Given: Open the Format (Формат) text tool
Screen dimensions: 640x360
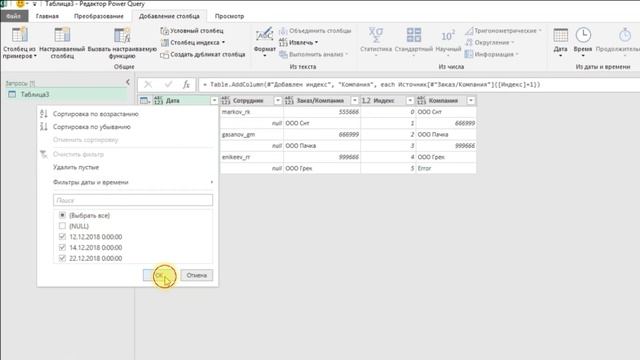Looking at the screenshot, I should 264,41.
